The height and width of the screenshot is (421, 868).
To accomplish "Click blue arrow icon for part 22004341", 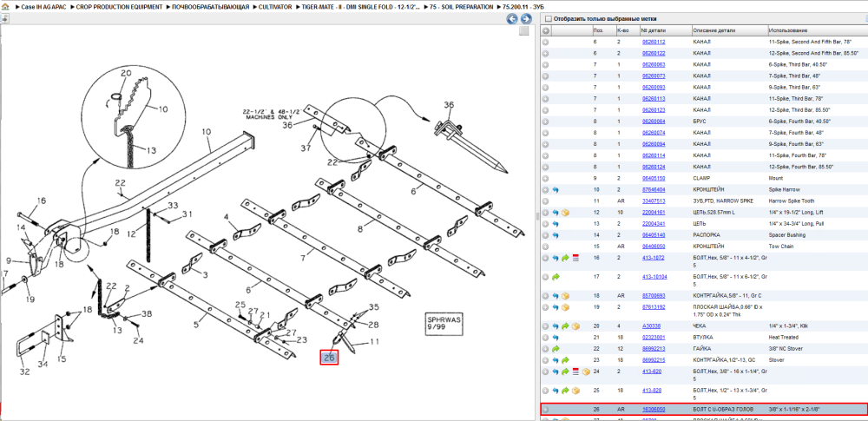I will pyautogui.click(x=556, y=224).
